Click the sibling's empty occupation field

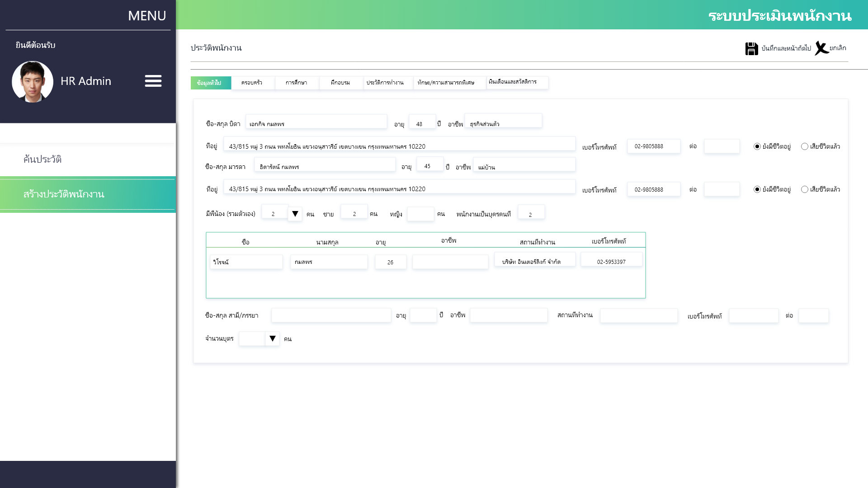(x=450, y=262)
